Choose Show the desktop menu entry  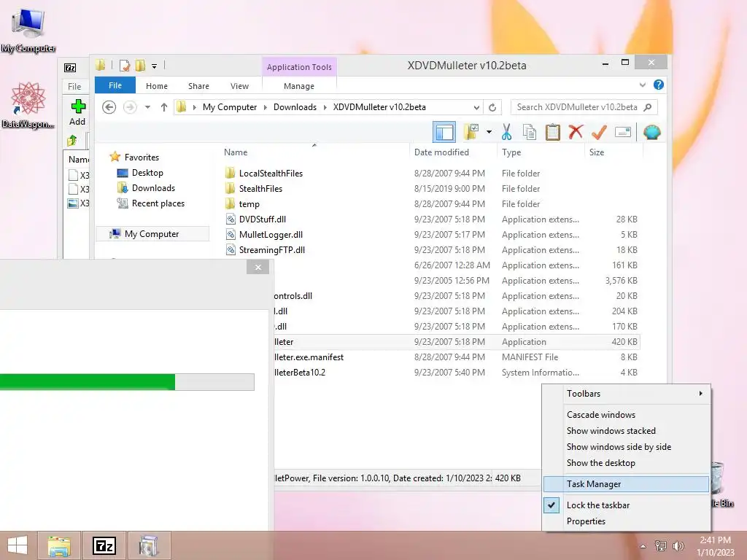pos(626,463)
